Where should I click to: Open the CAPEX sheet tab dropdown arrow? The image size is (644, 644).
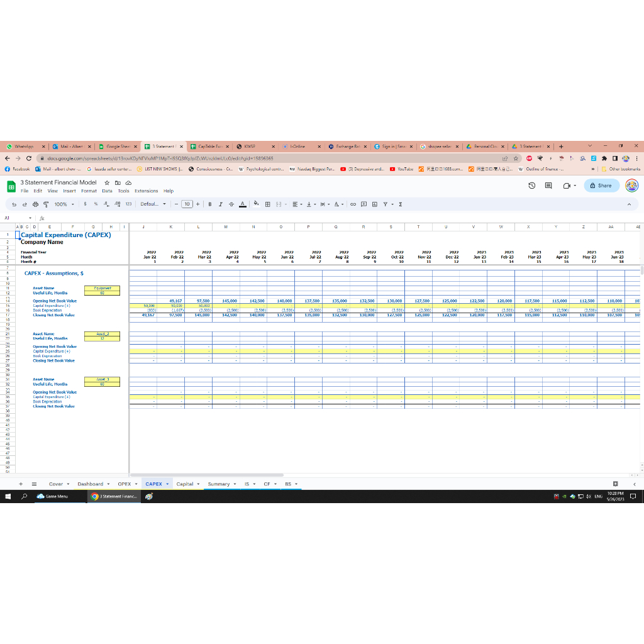coord(168,484)
